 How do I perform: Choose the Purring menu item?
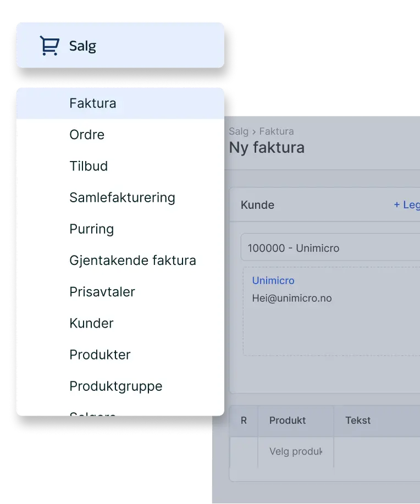point(91,229)
